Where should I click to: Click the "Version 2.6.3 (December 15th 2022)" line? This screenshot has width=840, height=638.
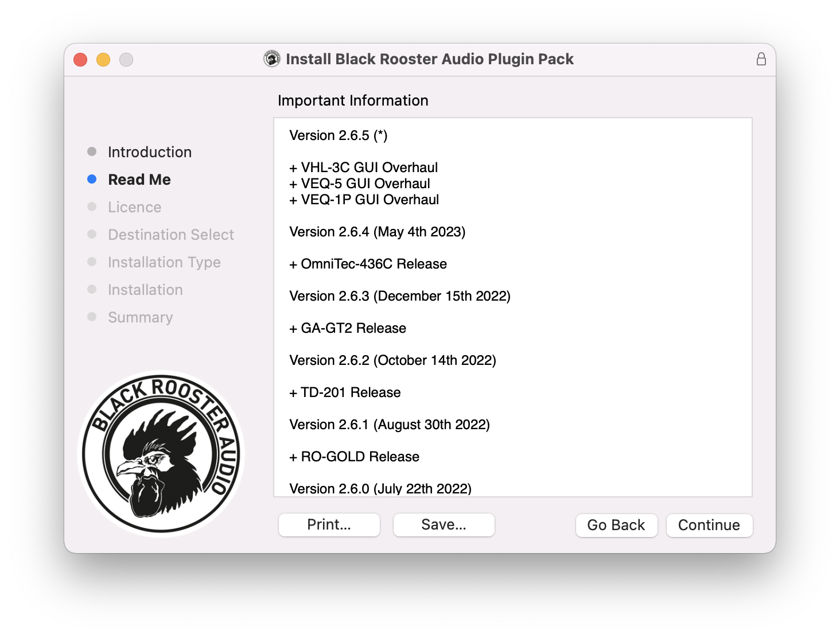tap(400, 296)
